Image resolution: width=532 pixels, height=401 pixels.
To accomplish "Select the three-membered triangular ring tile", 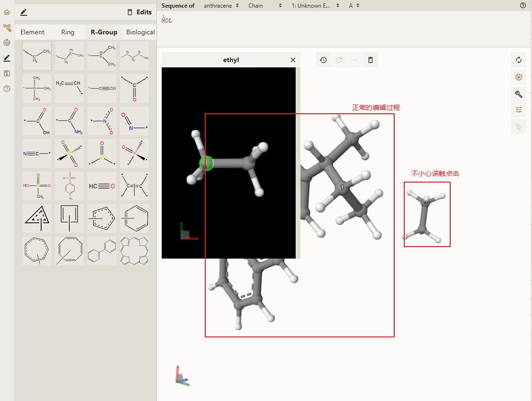I will tap(37, 218).
